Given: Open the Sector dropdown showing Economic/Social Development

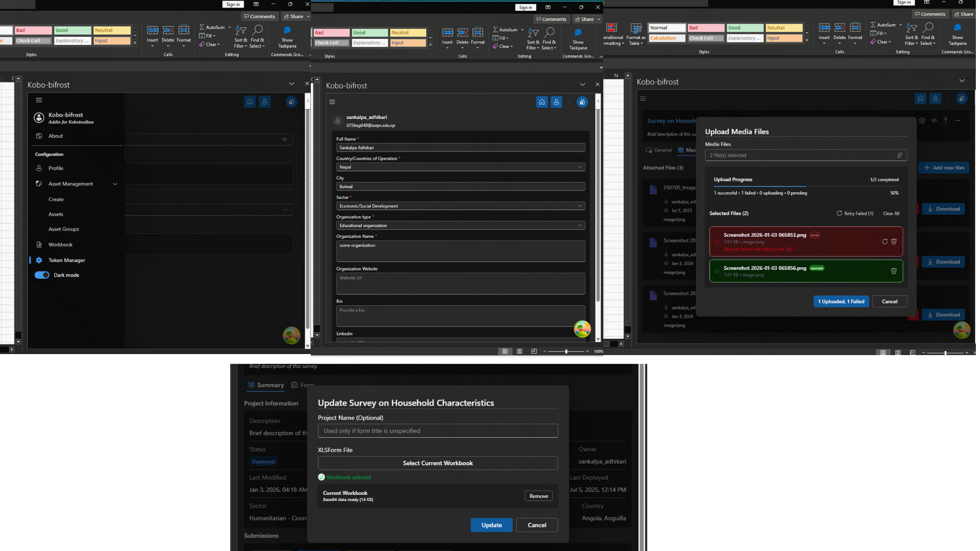Looking at the screenshot, I should click(460, 206).
